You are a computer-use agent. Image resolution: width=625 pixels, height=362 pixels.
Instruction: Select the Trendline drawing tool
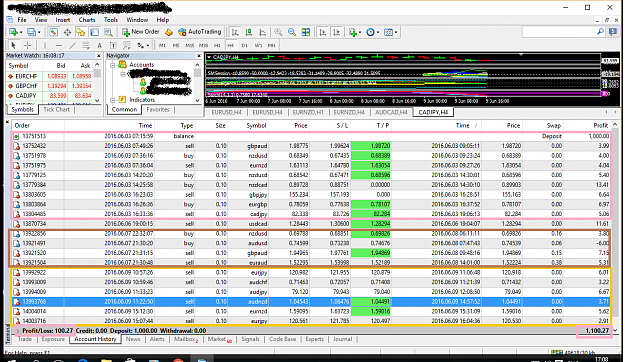pos(72,45)
